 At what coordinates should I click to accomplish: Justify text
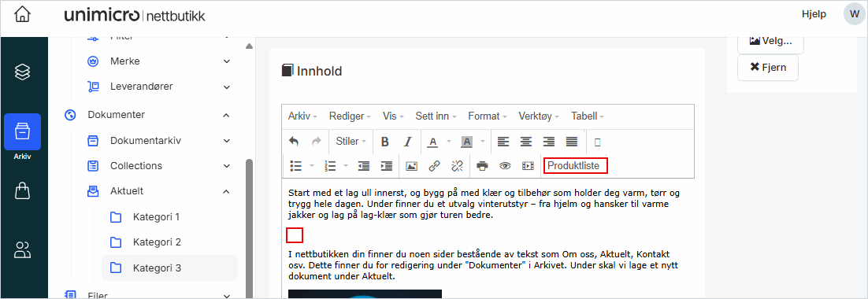(x=572, y=142)
